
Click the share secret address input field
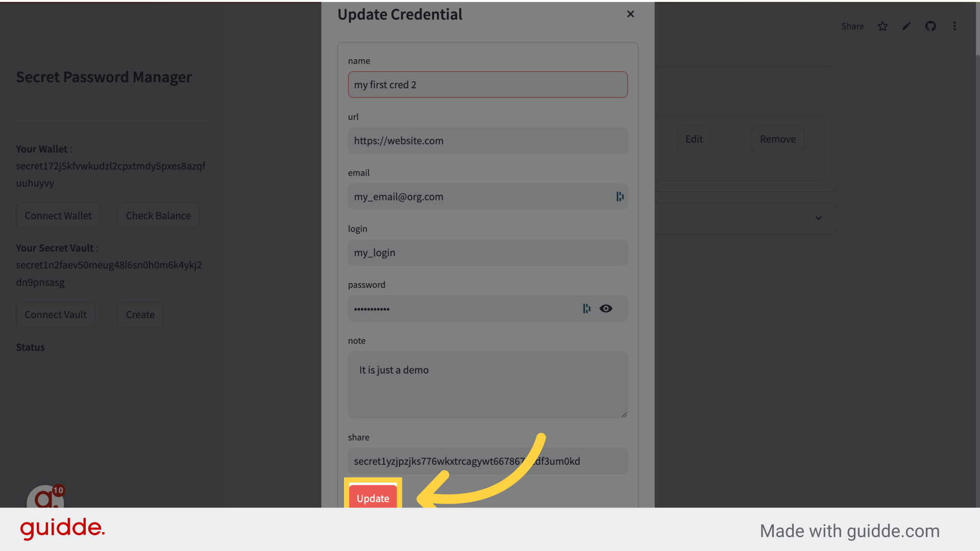488,461
